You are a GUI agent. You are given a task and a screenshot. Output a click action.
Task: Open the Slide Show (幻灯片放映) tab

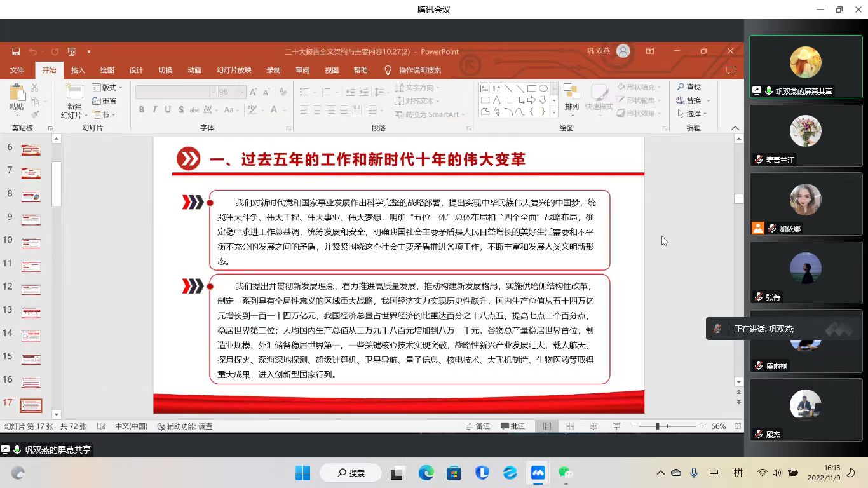point(234,70)
